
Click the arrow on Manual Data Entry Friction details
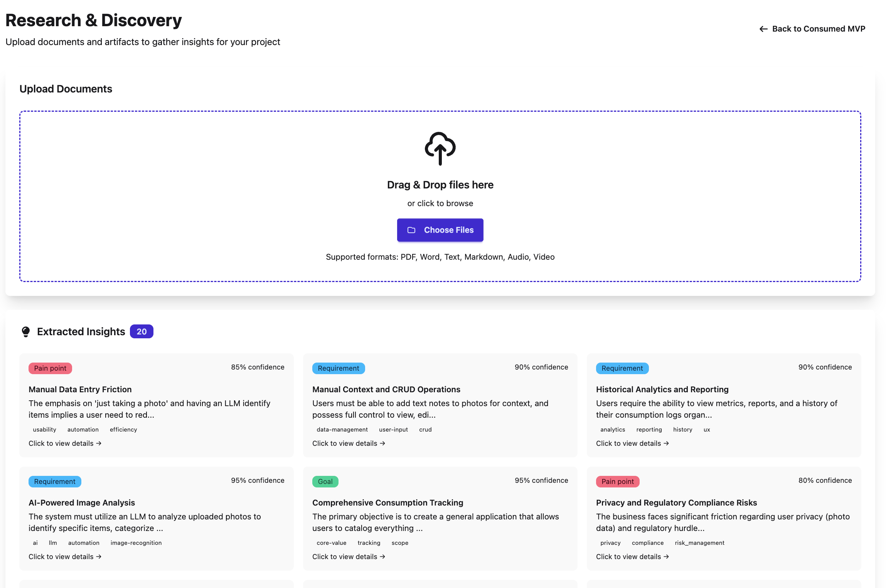coord(99,443)
